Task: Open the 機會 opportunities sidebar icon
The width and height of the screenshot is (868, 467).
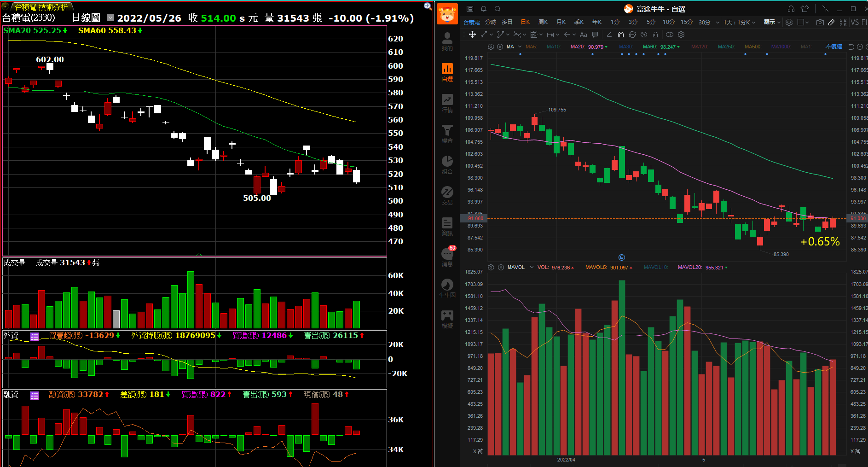Action: point(447,134)
